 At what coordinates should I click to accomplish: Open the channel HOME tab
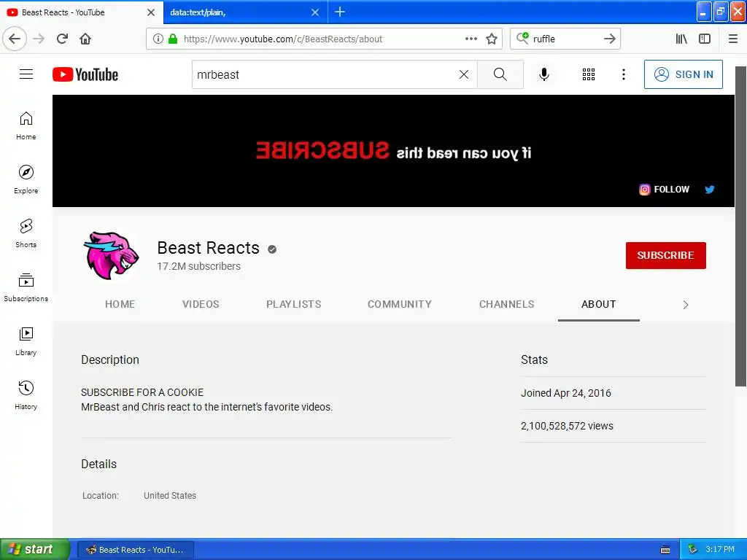point(120,304)
